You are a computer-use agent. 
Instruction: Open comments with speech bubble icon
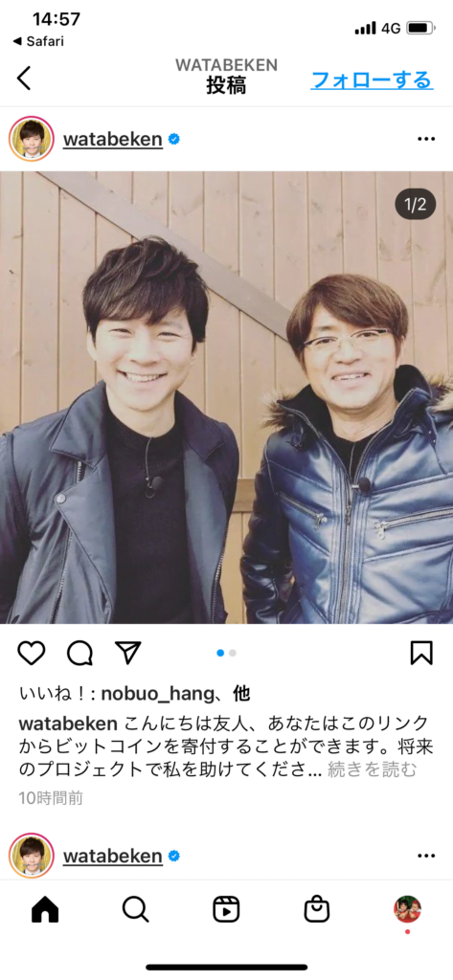click(80, 653)
